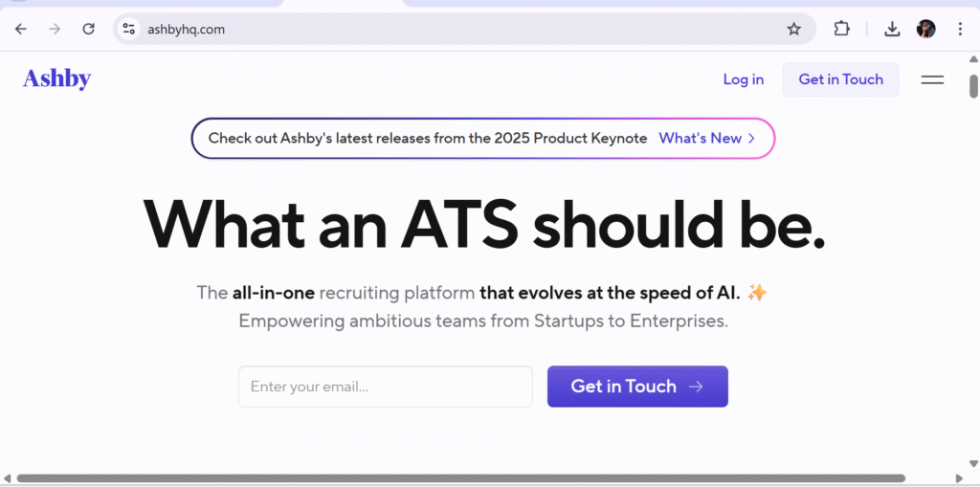The width and height of the screenshot is (980, 487).
Task: Open the browser extensions puzzle icon
Action: click(842, 29)
